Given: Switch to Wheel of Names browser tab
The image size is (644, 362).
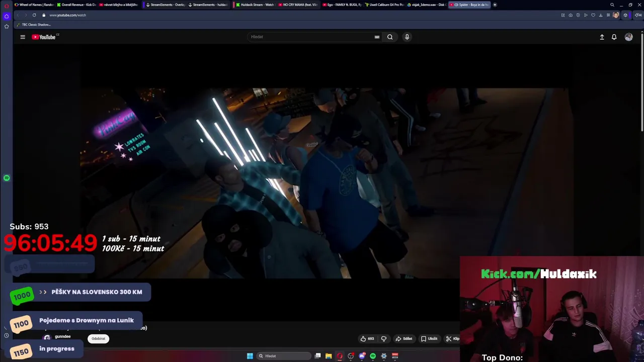Looking at the screenshot, I should pos(34,5).
